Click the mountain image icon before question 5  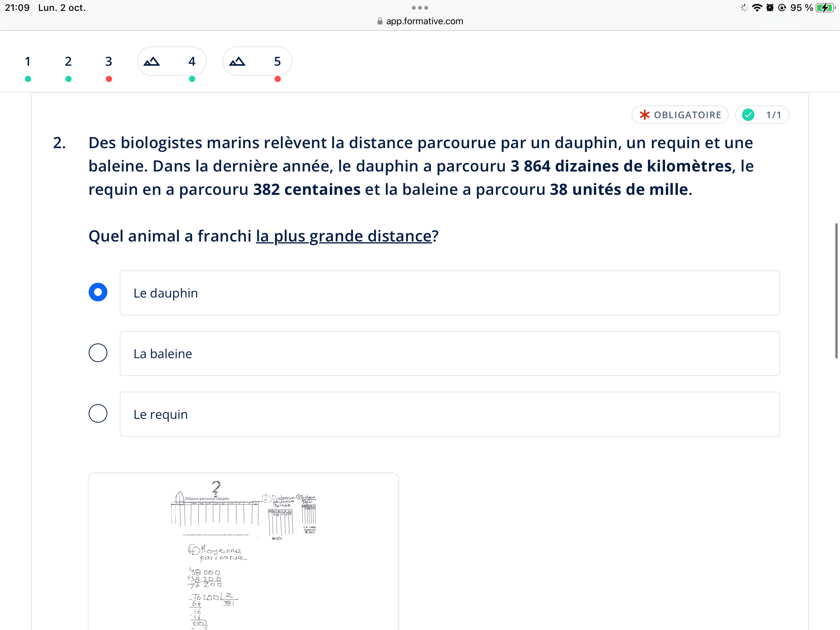pyautogui.click(x=237, y=61)
